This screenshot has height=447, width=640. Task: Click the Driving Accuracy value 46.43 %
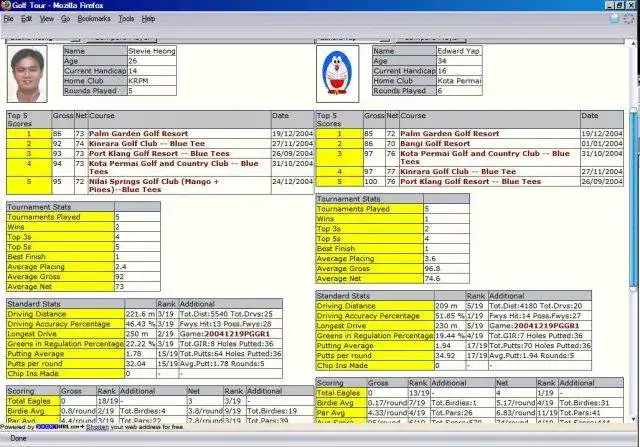tap(140, 324)
